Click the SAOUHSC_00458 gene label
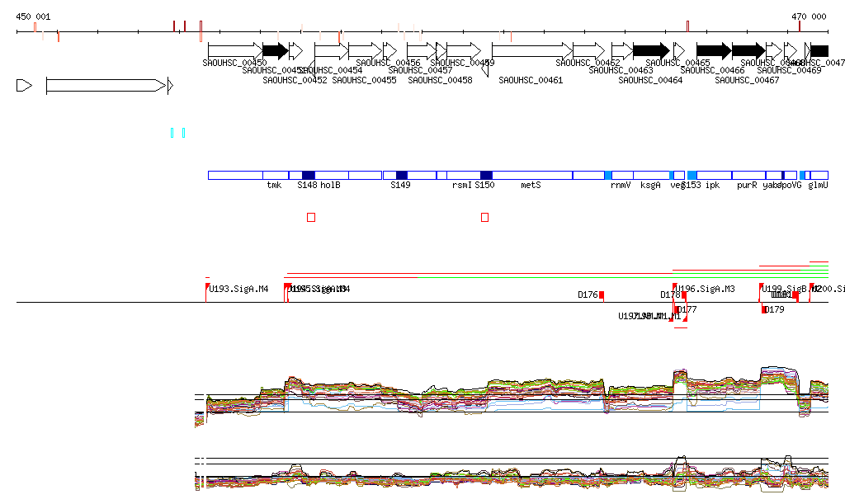Image resolution: width=845 pixels, height=504 pixels. coord(440,80)
